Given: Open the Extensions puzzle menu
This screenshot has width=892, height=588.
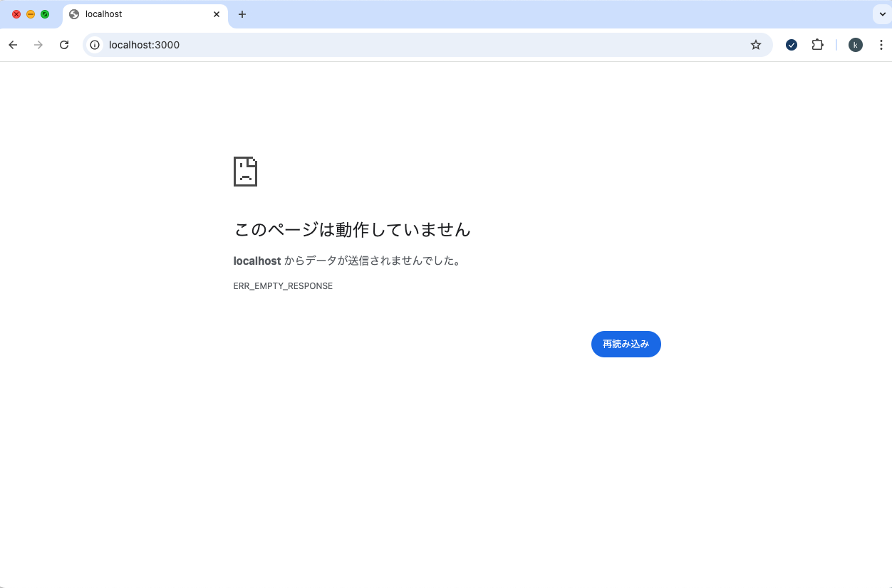Looking at the screenshot, I should [x=817, y=45].
